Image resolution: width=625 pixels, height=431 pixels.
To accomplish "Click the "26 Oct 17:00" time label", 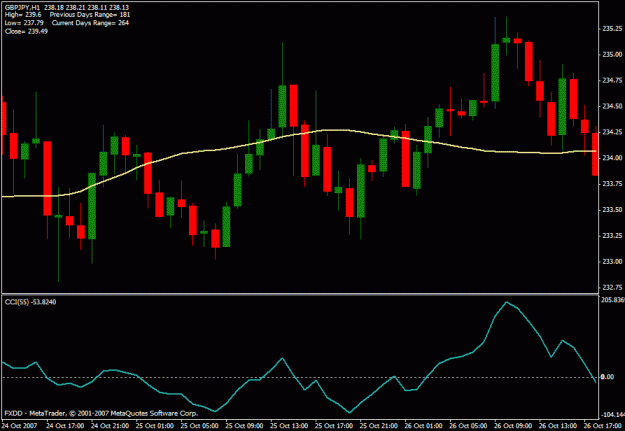I will coord(602,426).
